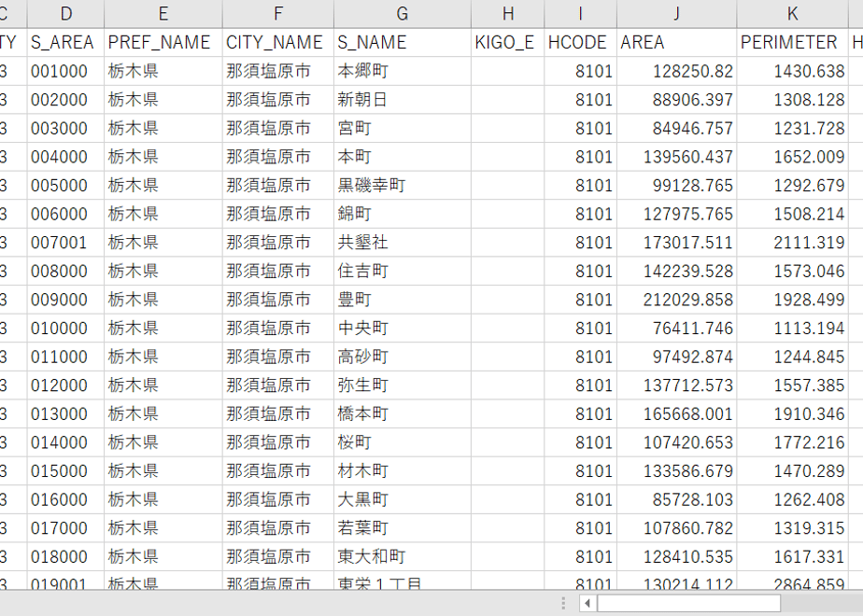This screenshot has height=616, width=863.
Task: Select column J header
Action: click(676, 14)
